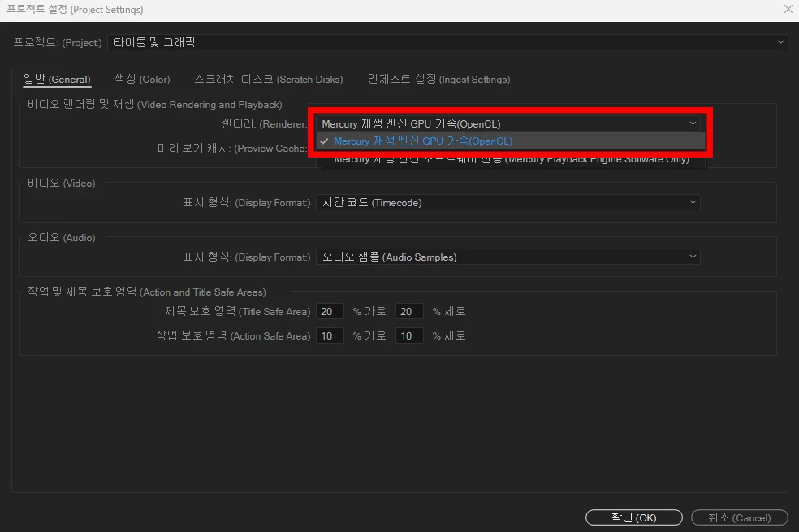Click Title Safe Area vertical percent field
This screenshot has height=532, width=799.
[409, 311]
